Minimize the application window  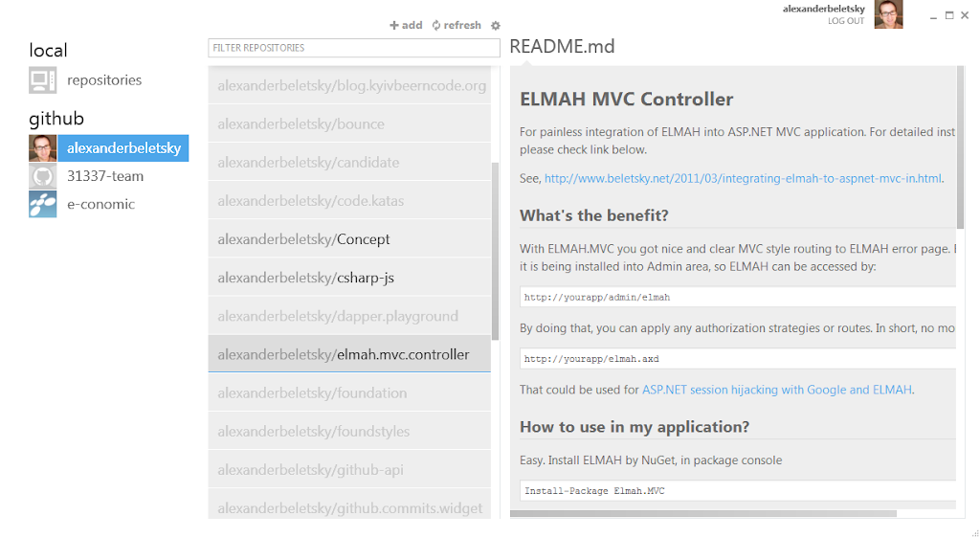tap(933, 16)
